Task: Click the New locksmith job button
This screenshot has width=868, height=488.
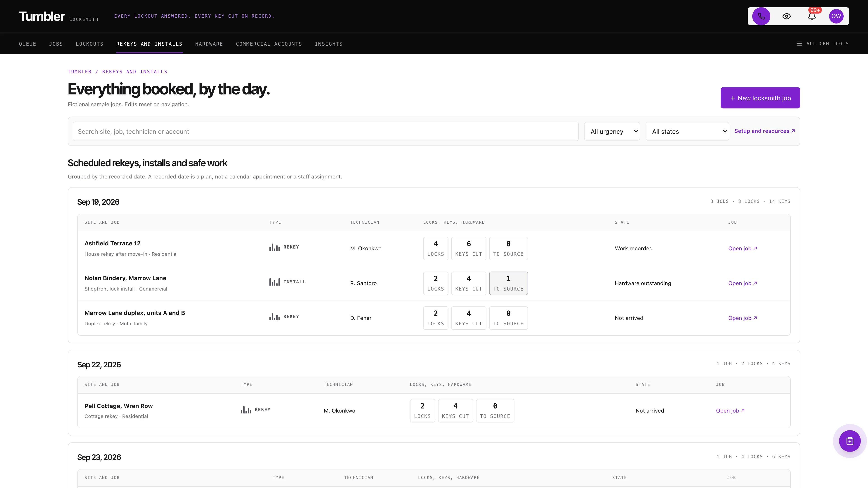Action: tap(760, 98)
